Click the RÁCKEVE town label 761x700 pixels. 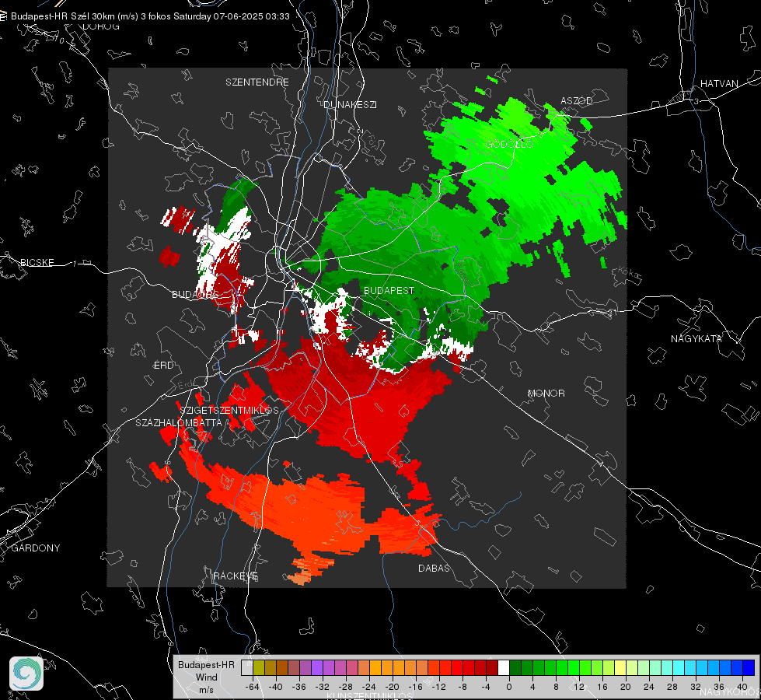(x=236, y=576)
